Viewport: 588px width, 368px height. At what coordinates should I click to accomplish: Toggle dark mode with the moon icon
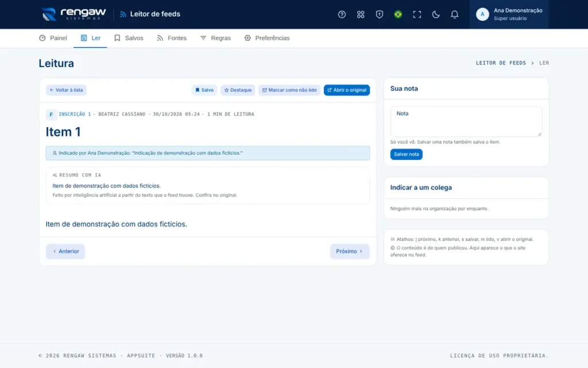[435, 14]
